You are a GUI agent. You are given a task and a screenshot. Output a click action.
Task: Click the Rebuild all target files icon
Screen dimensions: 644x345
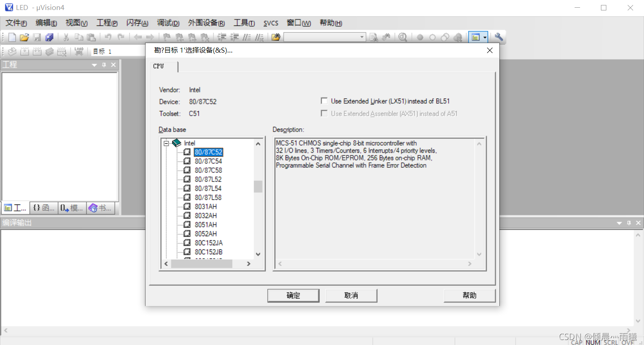(x=37, y=51)
